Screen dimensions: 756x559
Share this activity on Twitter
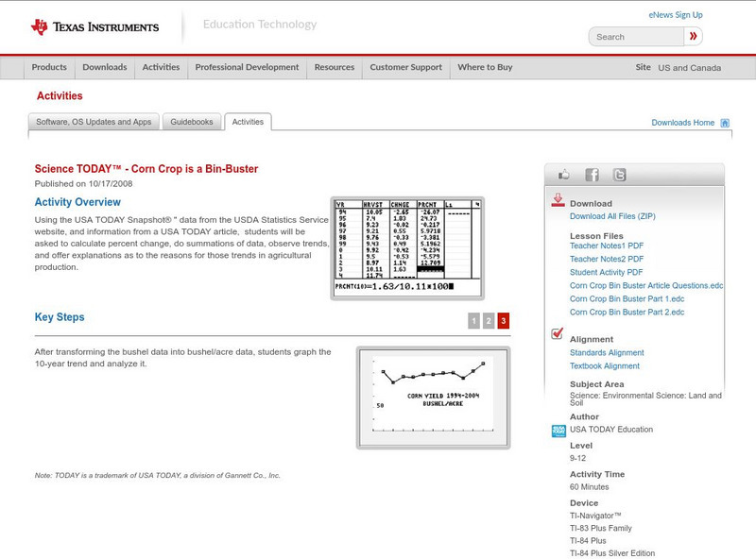pyautogui.click(x=619, y=175)
